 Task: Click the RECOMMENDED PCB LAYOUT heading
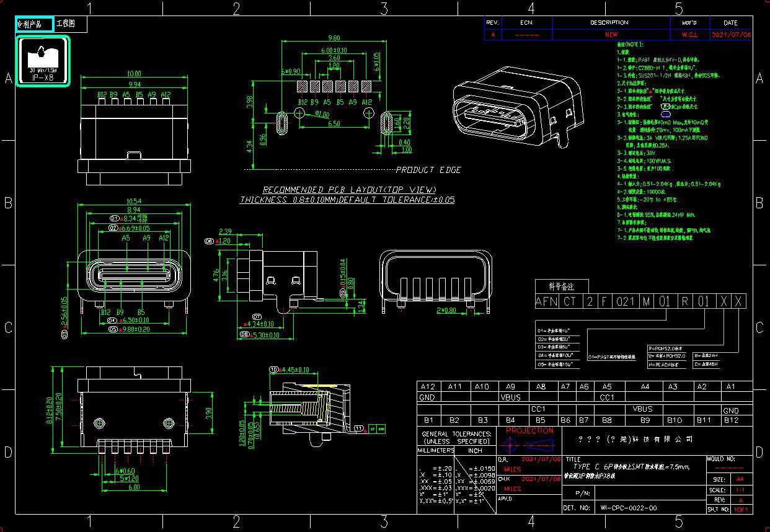pyautogui.click(x=349, y=190)
